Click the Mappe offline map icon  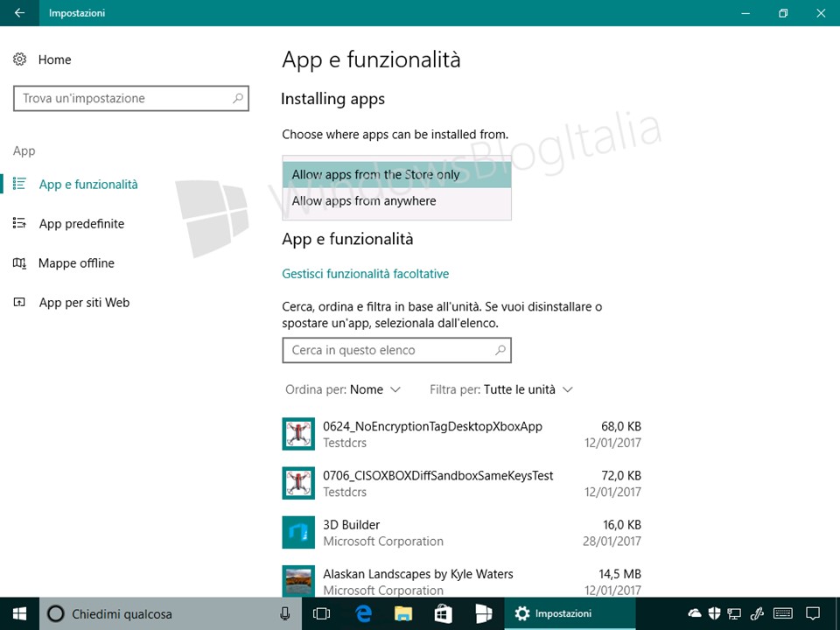[19, 262]
